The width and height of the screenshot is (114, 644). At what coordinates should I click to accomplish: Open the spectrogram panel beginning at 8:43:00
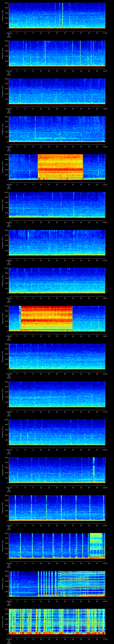57,508
